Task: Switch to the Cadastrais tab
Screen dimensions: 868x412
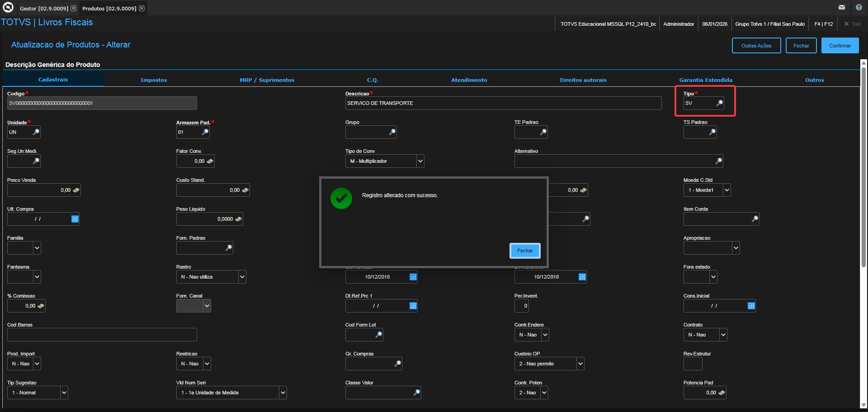Action: click(53, 80)
